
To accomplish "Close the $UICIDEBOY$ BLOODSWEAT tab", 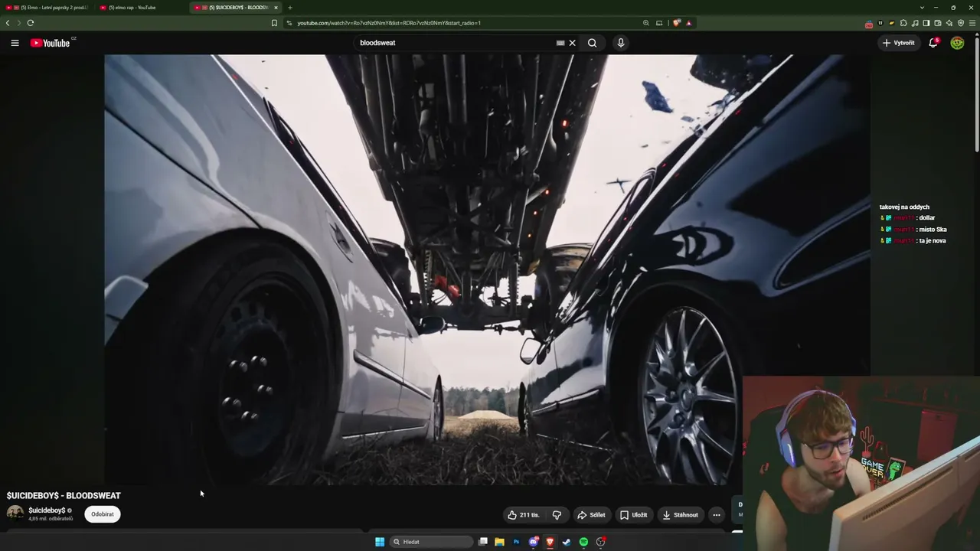I will pyautogui.click(x=276, y=8).
